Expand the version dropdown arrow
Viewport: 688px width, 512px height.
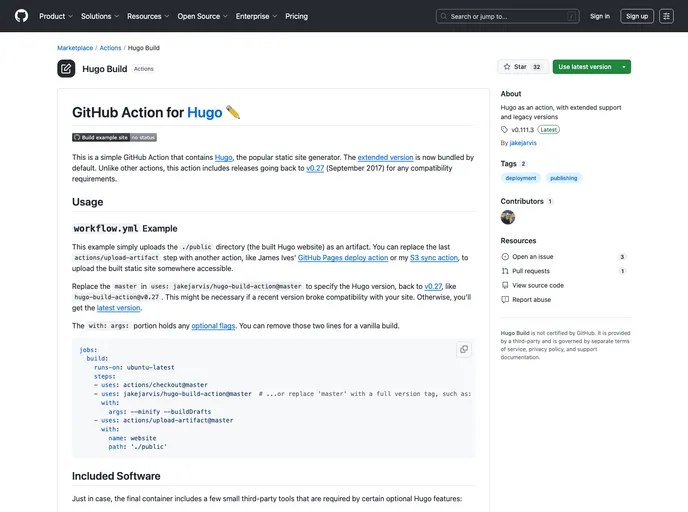pyautogui.click(x=624, y=67)
